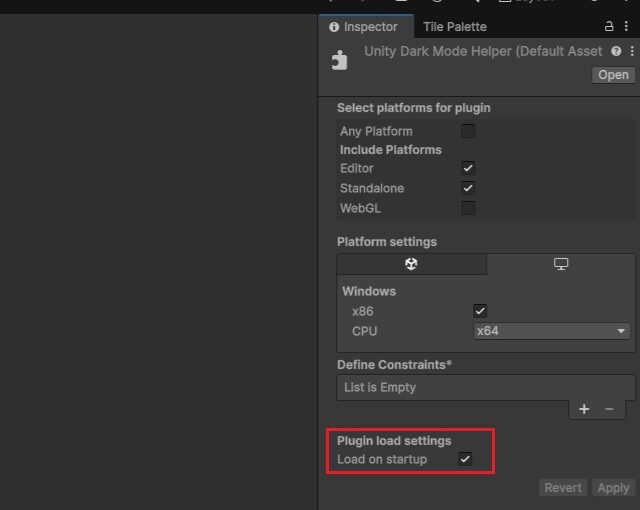Click the CPU label
The width and height of the screenshot is (640, 510).
[x=364, y=331]
